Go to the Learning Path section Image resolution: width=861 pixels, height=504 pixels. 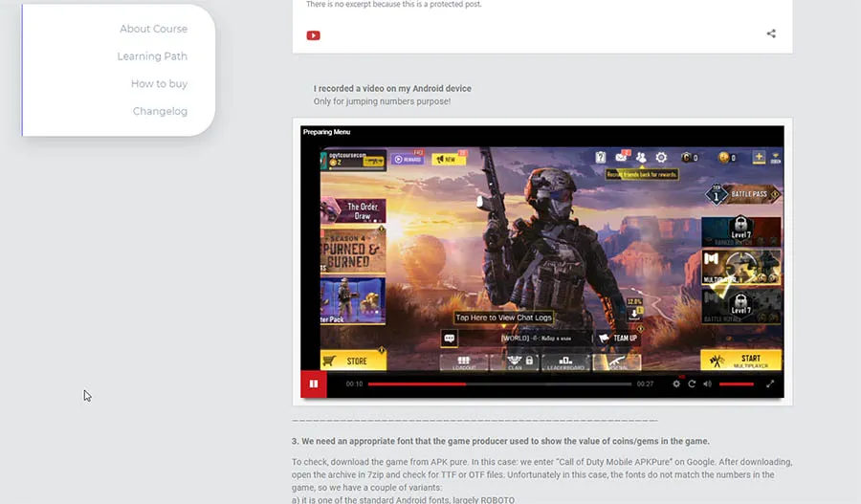coord(152,56)
